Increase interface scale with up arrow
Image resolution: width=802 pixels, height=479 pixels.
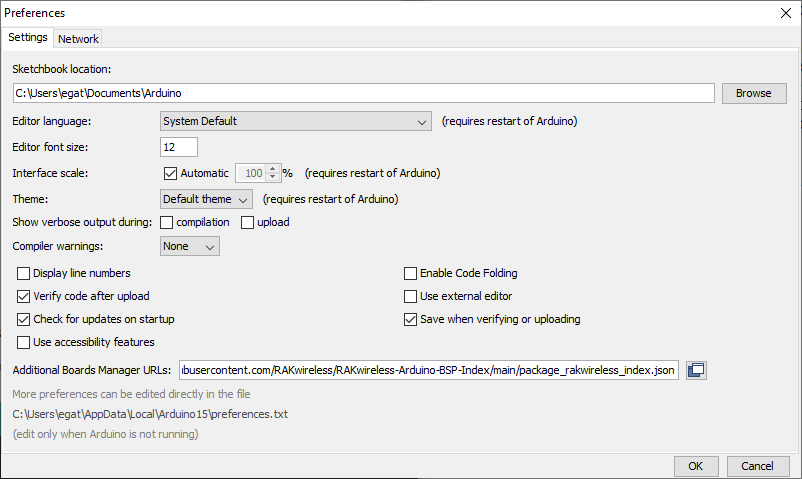pyautogui.click(x=273, y=169)
